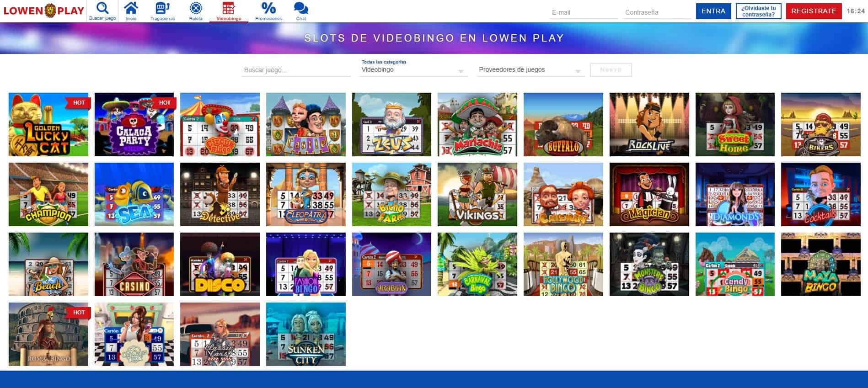Open the Ruleta roulette icon
The image size is (868, 388).
[196, 8]
